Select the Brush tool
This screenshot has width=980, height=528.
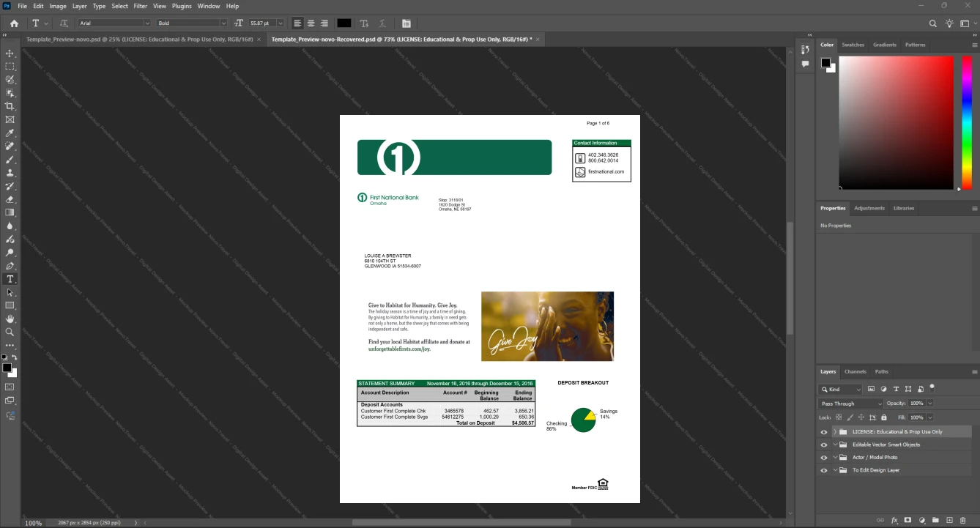(x=10, y=160)
